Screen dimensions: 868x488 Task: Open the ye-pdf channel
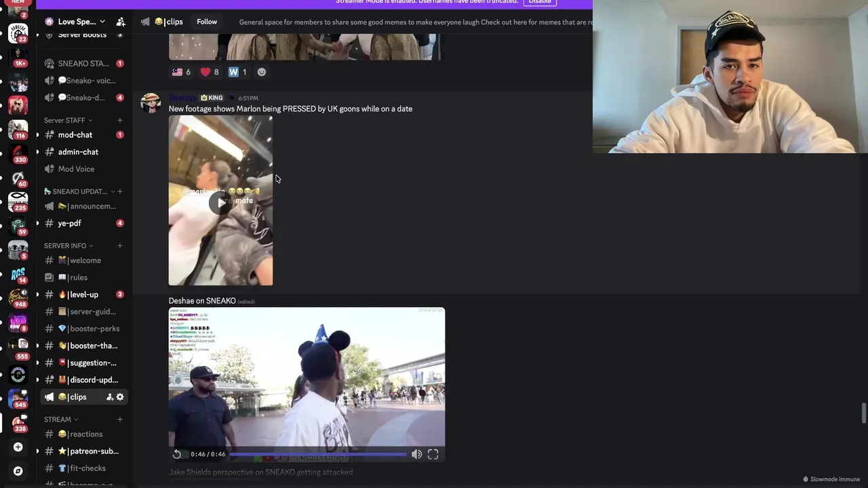(x=84, y=223)
